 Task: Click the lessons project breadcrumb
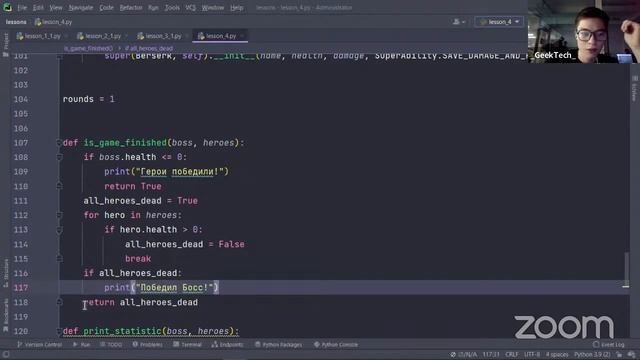click(16, 22)
